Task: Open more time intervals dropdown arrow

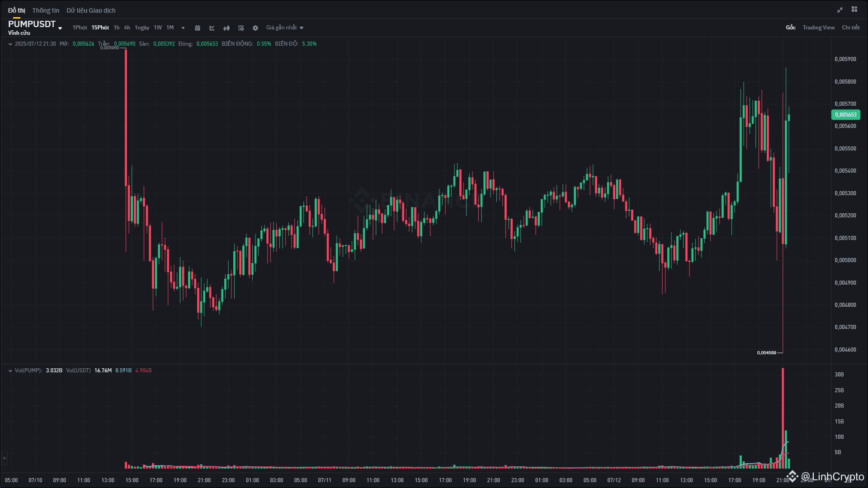Action: pos(183,28)
